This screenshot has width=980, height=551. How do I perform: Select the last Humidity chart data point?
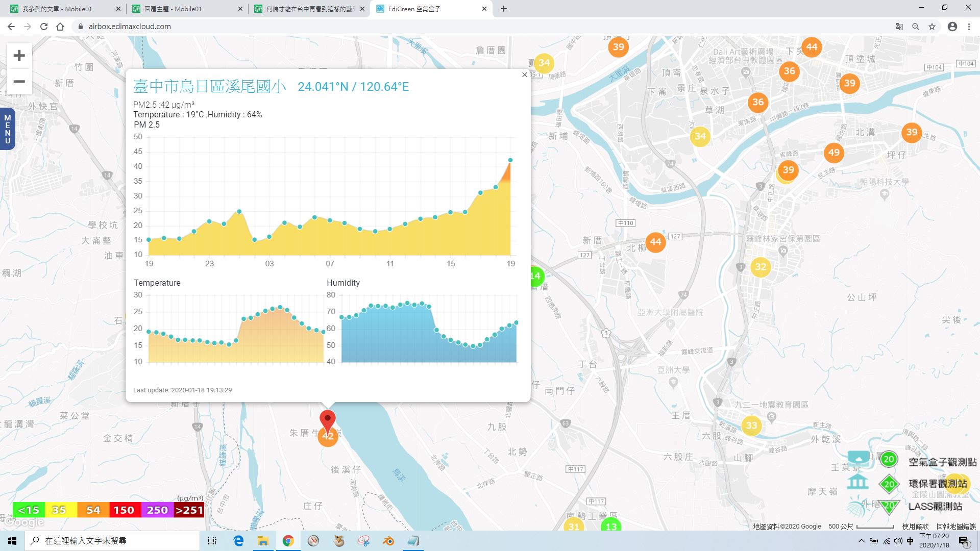(517, 322)
